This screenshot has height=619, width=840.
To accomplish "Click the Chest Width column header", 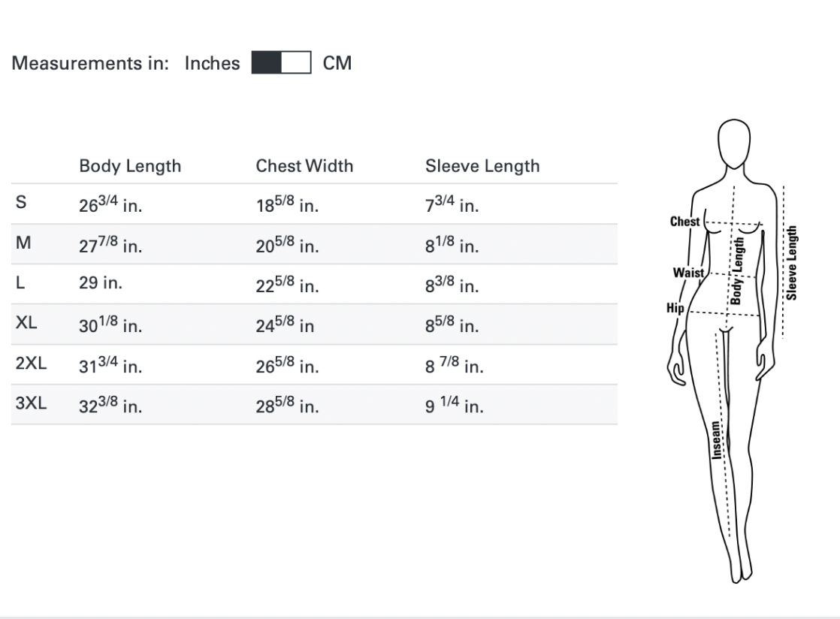I will [304, 166].
